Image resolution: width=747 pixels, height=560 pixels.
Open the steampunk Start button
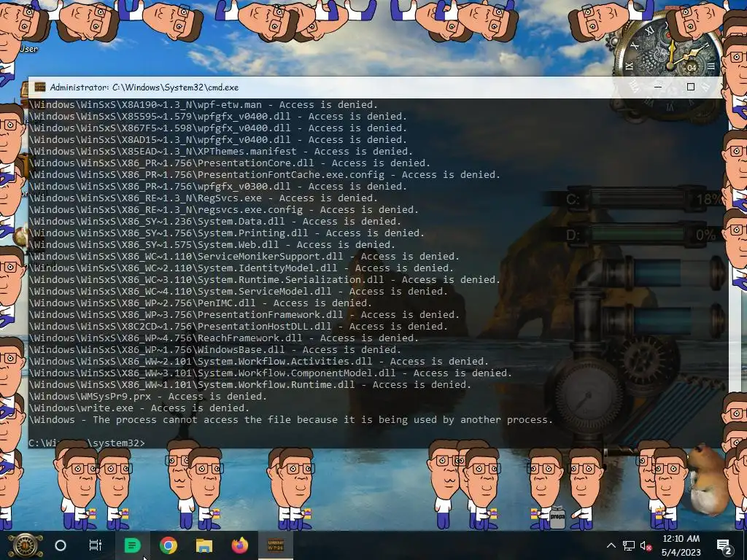26,545
